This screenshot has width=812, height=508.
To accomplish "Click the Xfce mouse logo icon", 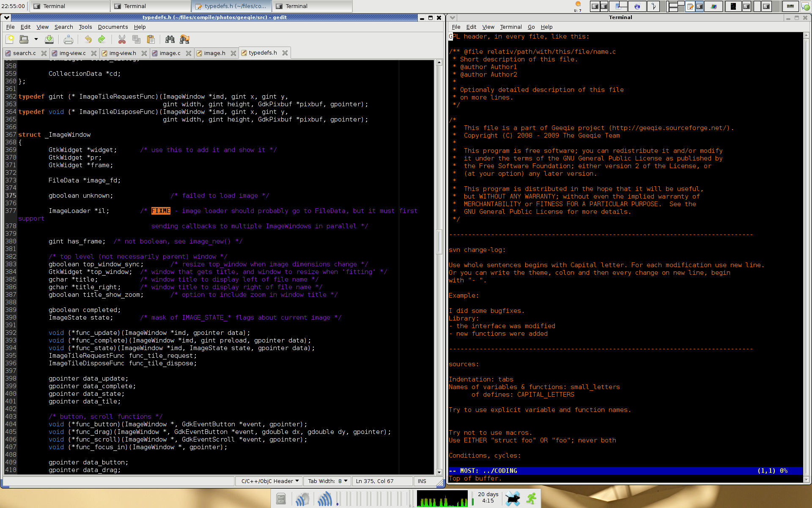I will (x=513, y=498).
